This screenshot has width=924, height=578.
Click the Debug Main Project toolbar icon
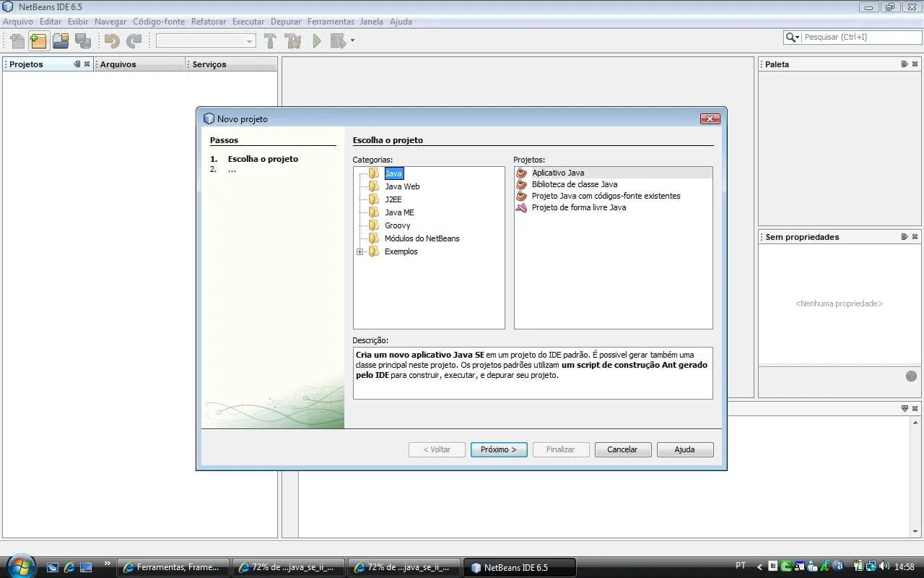click(338, 41)
